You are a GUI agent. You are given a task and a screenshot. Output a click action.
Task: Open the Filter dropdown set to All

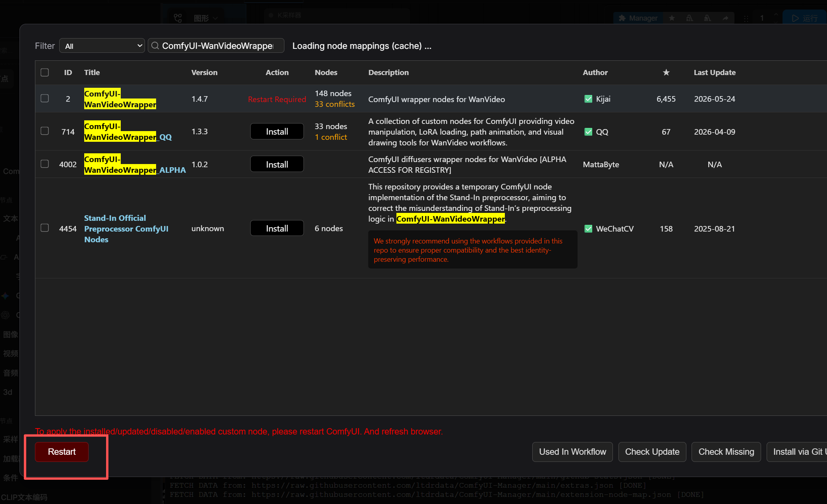pos(102,46)
